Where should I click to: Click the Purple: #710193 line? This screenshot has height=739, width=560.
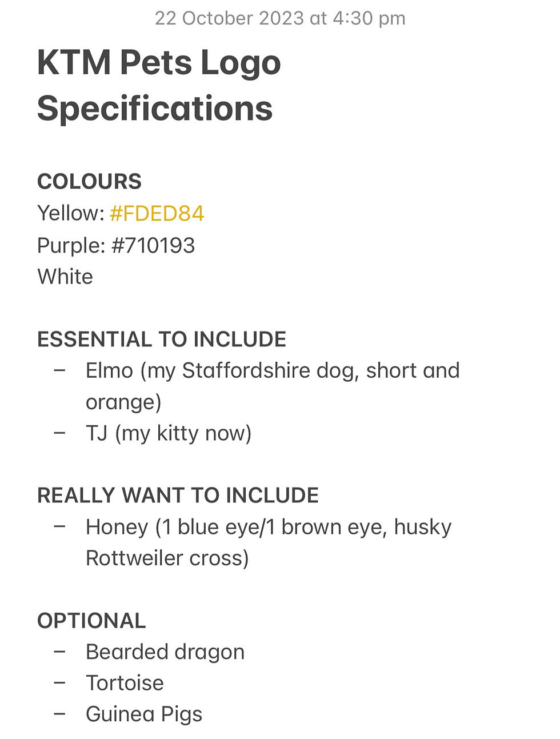pyautogui.click(x=116, y=246)
